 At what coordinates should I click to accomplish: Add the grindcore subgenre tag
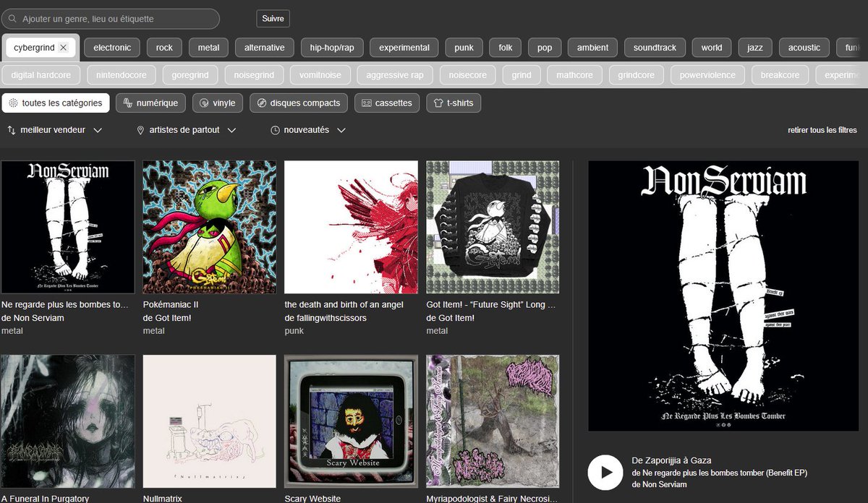coord(636,75)
